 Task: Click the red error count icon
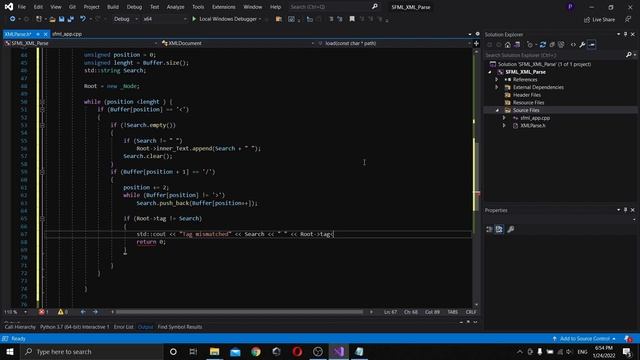tap(42, 312)
